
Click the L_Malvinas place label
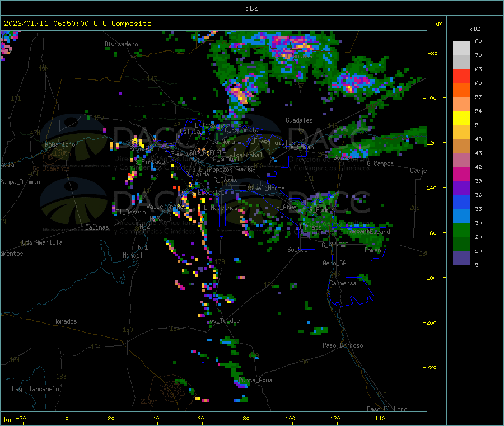(221, 208)
